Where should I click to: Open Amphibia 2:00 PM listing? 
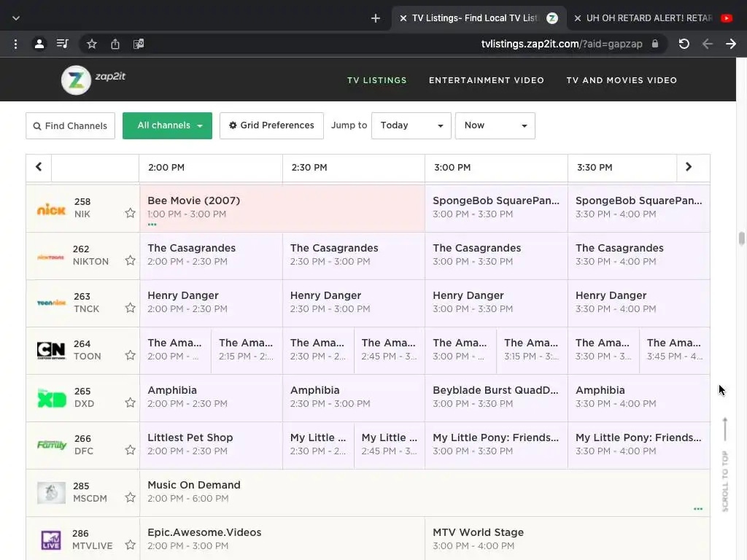[x=211, y=397]
